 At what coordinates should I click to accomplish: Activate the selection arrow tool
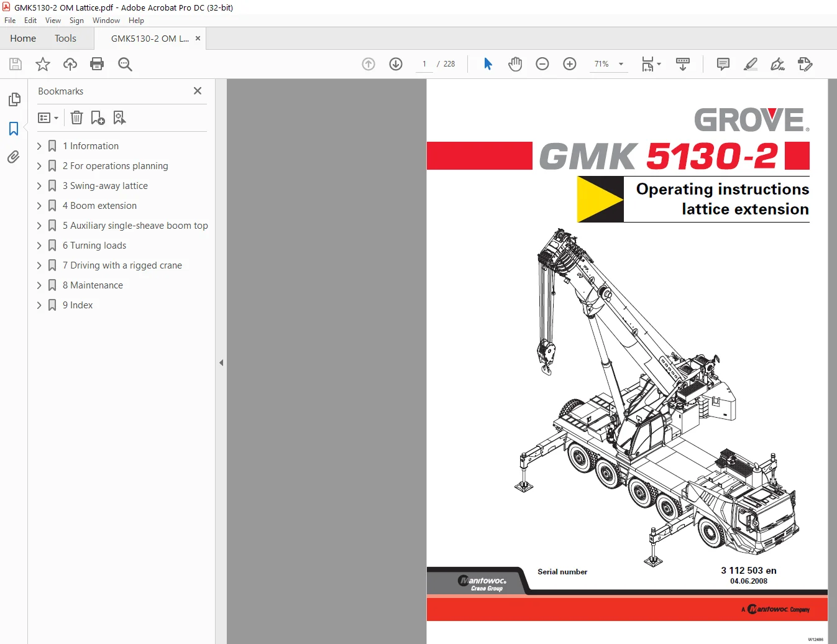(488, 64)
